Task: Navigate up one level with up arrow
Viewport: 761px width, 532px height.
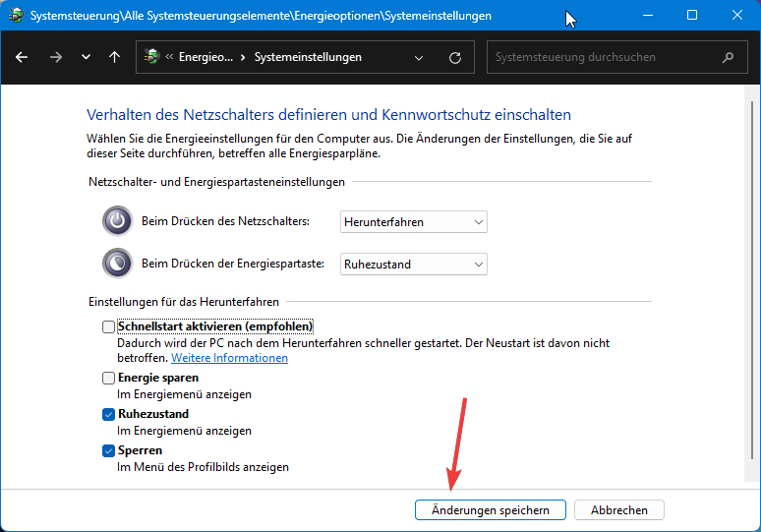Action: point(114,57)
